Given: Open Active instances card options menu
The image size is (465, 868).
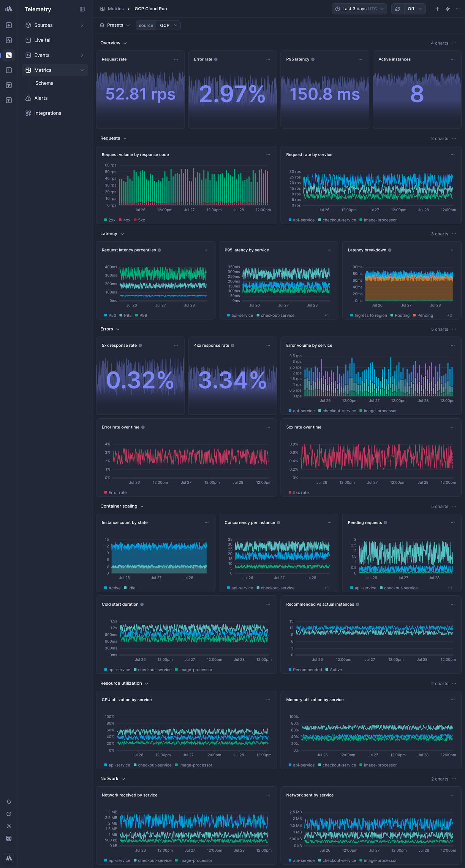Looking at the screenshot, I should [452, 59].
